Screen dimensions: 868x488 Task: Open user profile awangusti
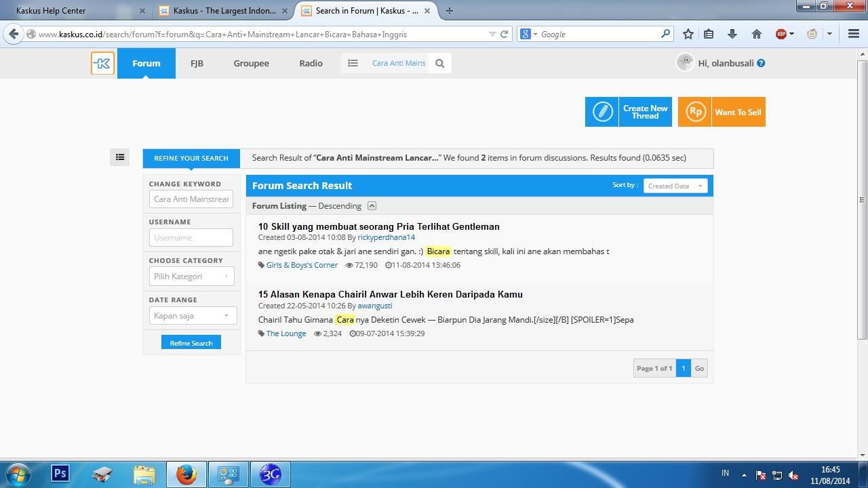[x=374, y=306]
